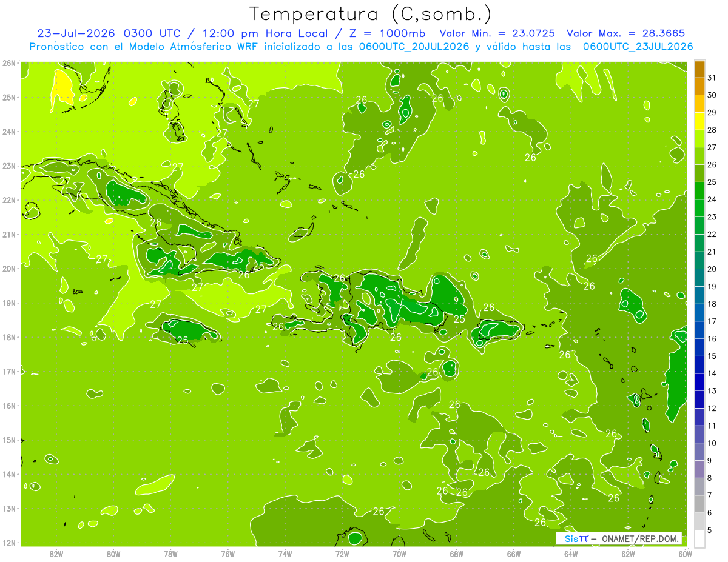Click the '64W' longitude axis label
Image resolution: width=728 pixels, height=562 pixels.
(x=571, y=554)
